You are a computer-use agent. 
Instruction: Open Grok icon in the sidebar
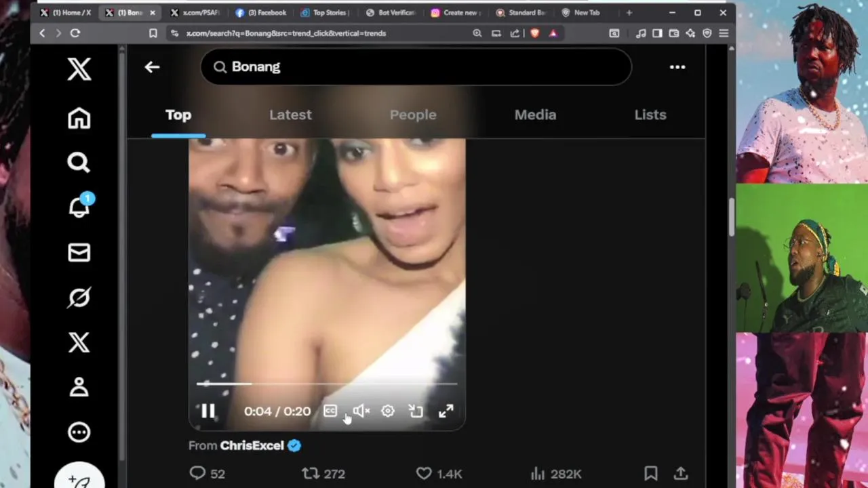tap(79, 298)
